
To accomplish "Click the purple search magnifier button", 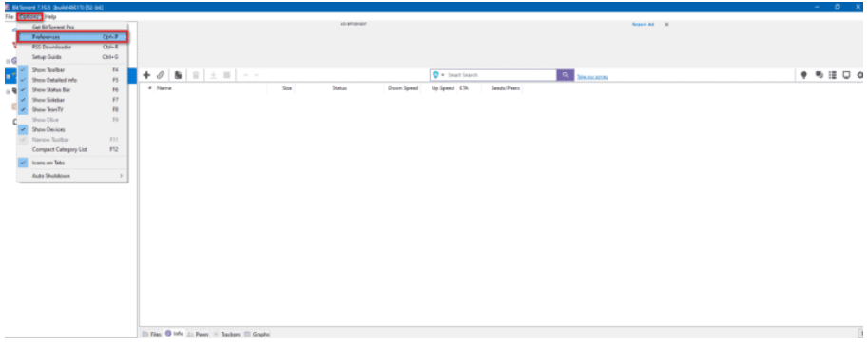I will tap(565, 75).
